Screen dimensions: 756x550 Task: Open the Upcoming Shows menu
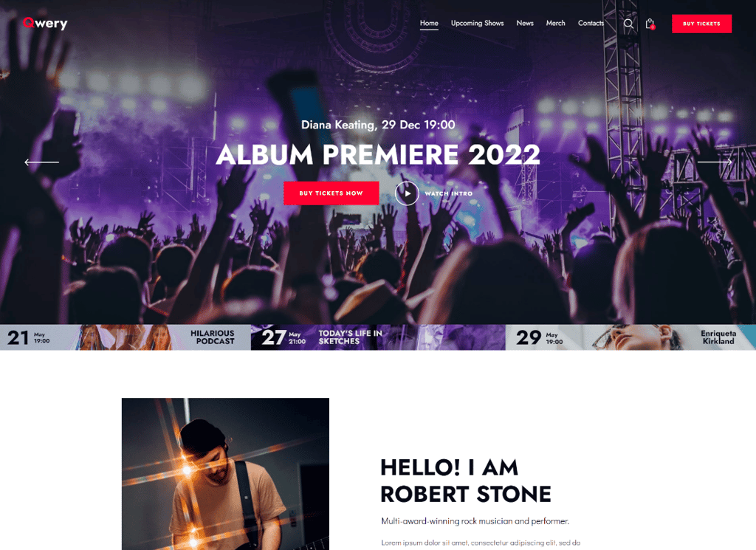point(478,23)
